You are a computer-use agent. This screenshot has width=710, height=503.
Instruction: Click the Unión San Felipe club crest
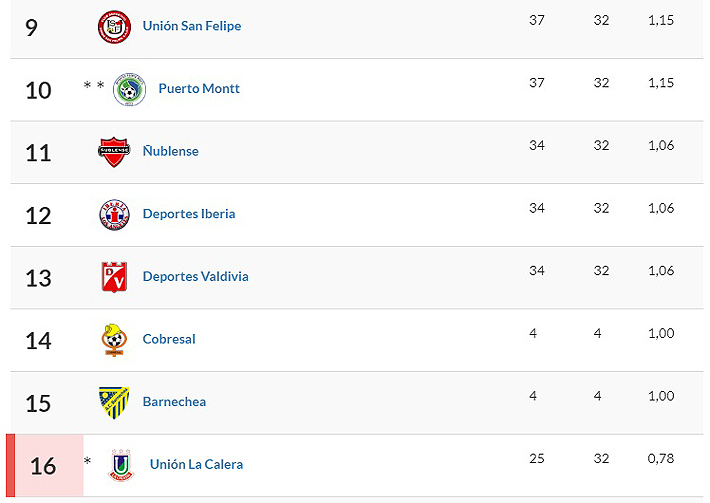coord(114,26)
